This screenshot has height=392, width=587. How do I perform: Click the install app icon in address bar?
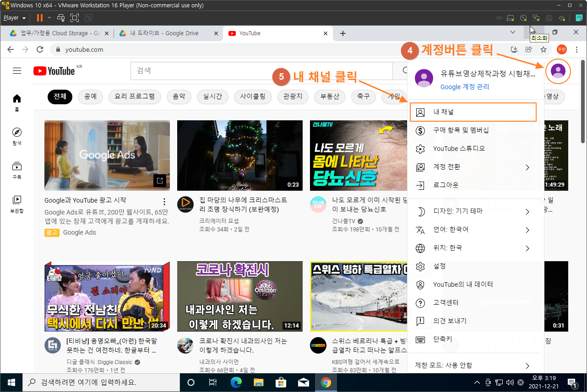pyautogui.click(x=514, y=49)
